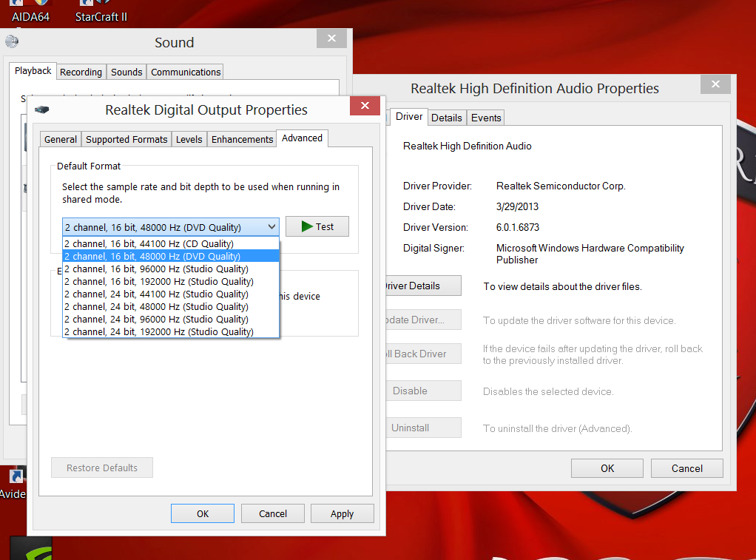Click the Realtek High Definition Audio device name
This screenshot has height=560, width=756.
[x=468, y=146]
